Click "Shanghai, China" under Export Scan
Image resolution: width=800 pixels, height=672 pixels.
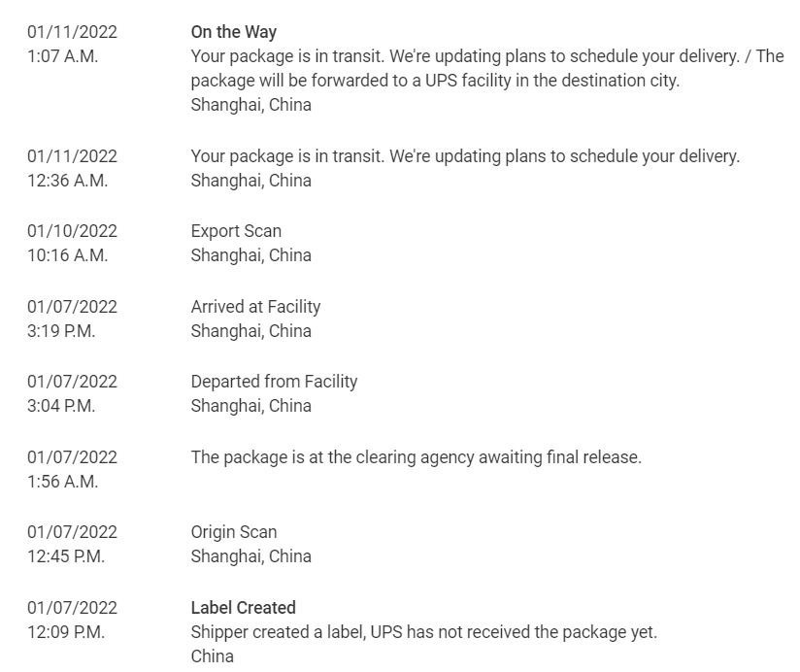[x=250, y=255]
